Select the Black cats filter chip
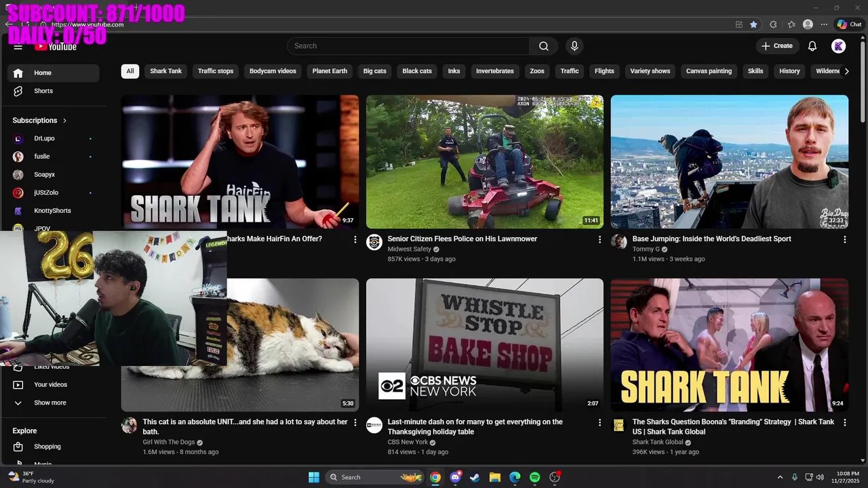 click(x=417, y=71)
